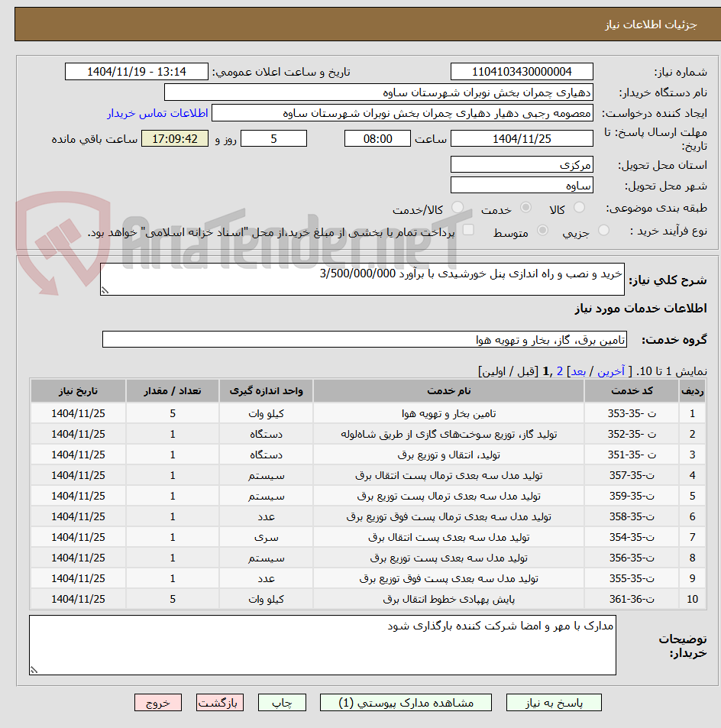Click the service code ت-35-357 cell
Image resolution: width=721 pixels, height=728 pixels.
point(632,475)
